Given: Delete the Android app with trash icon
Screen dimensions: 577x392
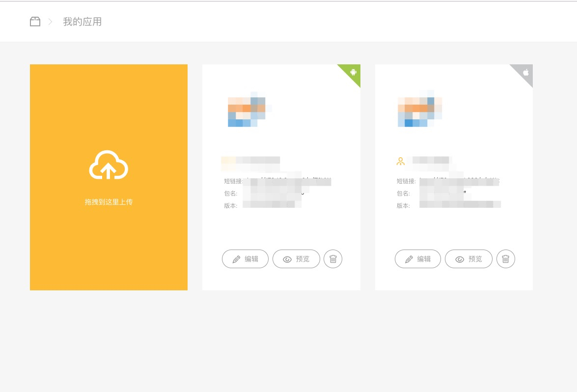Looking at the screenshot, I should pos(333,259).
